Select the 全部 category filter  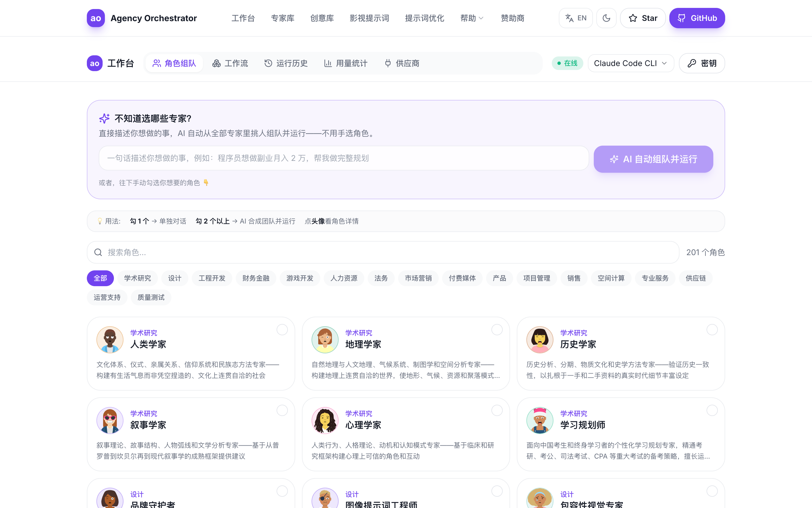click(x=100, y=278)
